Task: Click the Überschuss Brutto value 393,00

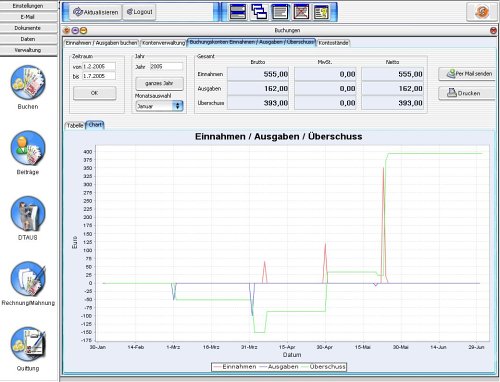Action: (x=258, y=103)
